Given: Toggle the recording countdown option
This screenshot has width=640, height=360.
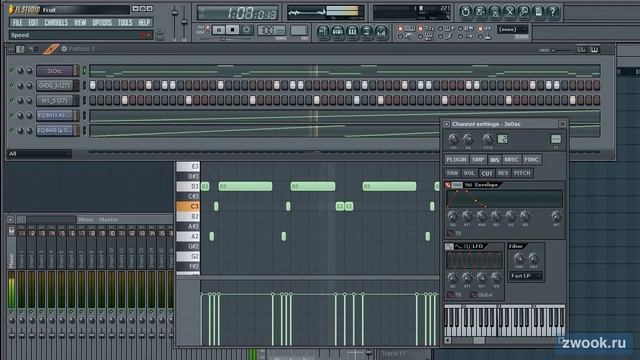Looking at the screenshot, I should pyautogui.click(x=421, y=29).
